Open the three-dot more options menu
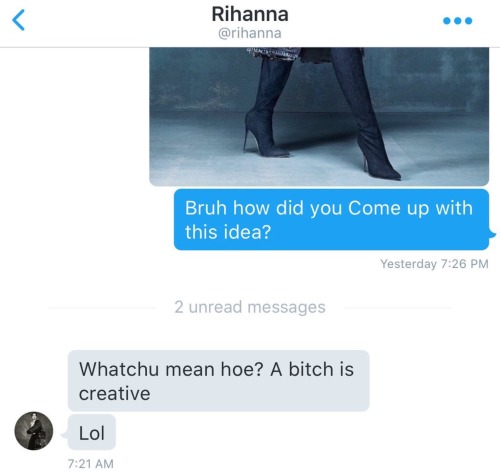The image size is (500, 472). pyautogui.click(x=458, y=21)
